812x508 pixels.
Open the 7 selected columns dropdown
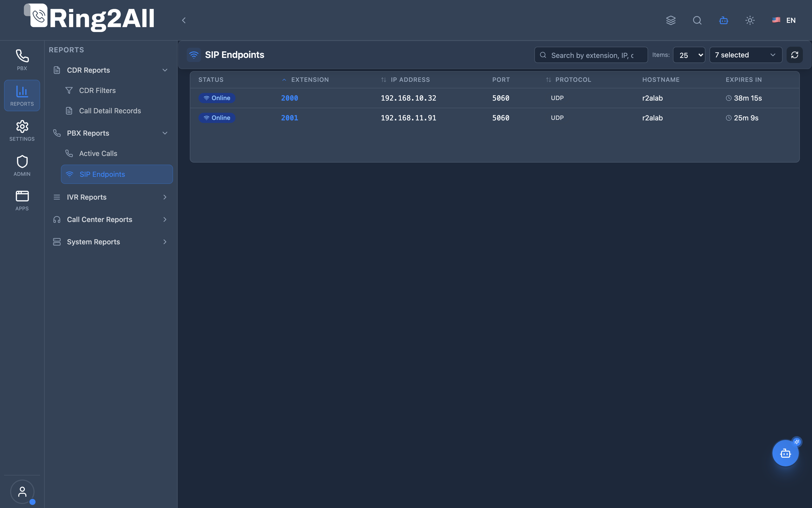tap(746, 55)
